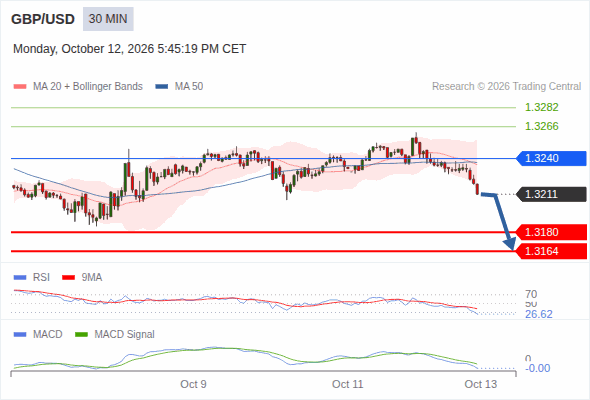Image resolution: width=590 pixels, height=400 pixels.
Task: Click the Oct 9 date axis label
Action: pos(193,384)
